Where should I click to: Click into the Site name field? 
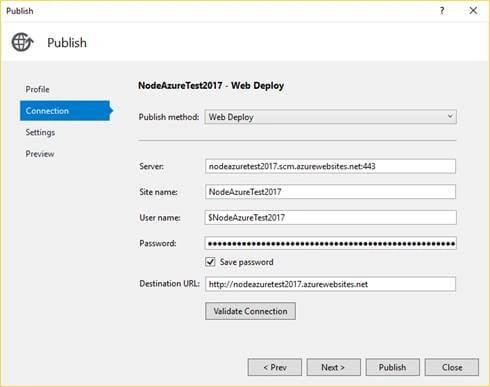click(330, 192)
